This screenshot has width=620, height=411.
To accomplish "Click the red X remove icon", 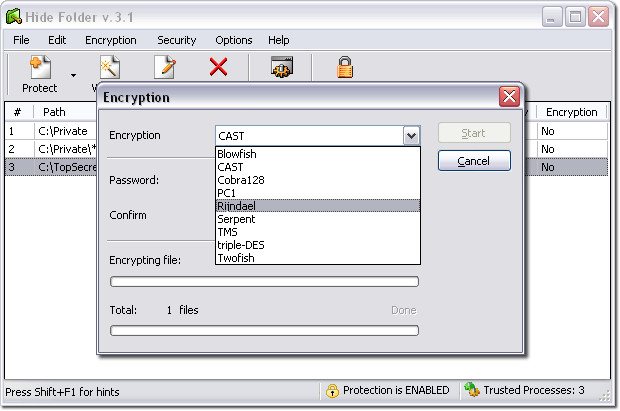I will 218,66.
